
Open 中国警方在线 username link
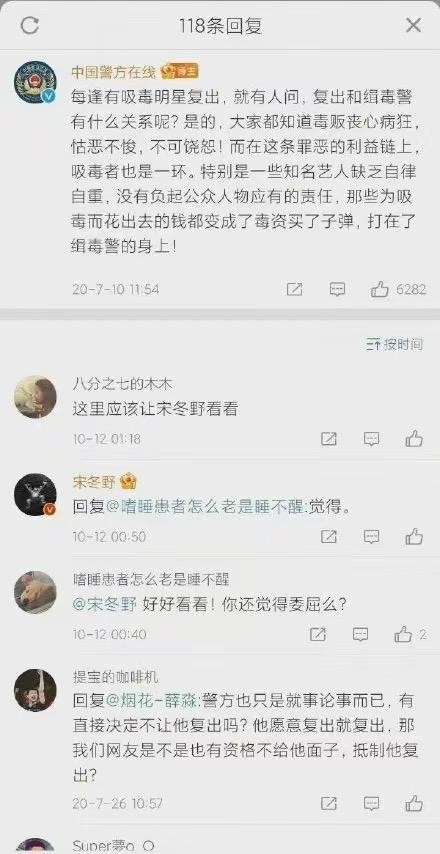(114, 71)
